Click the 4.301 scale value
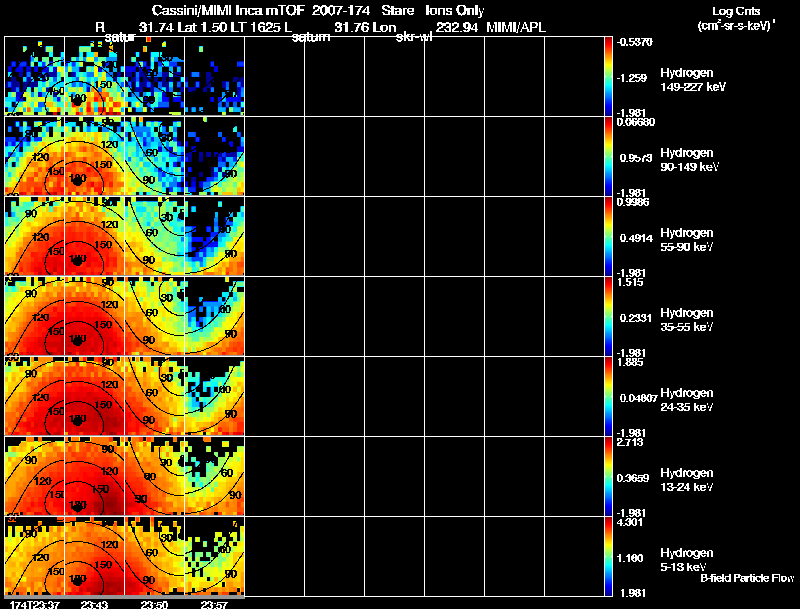This screenshot has width=800, height=609. pos(630,522)
